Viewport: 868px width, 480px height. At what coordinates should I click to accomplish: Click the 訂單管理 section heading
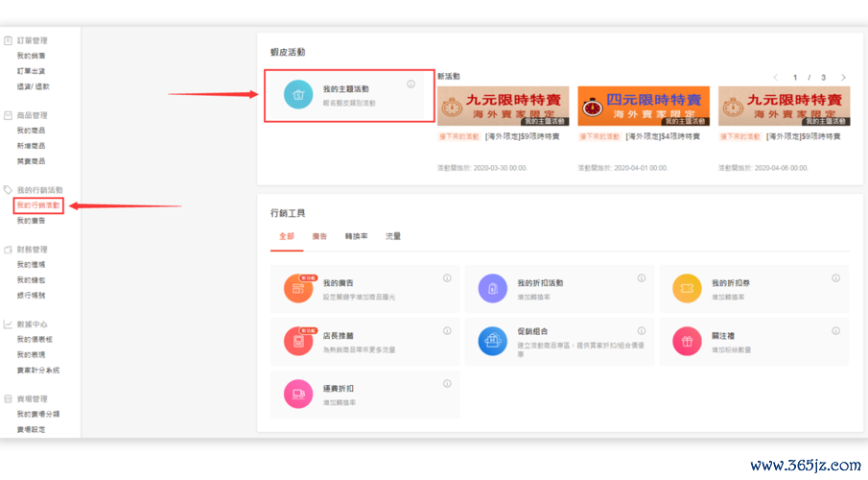(32, 40)
